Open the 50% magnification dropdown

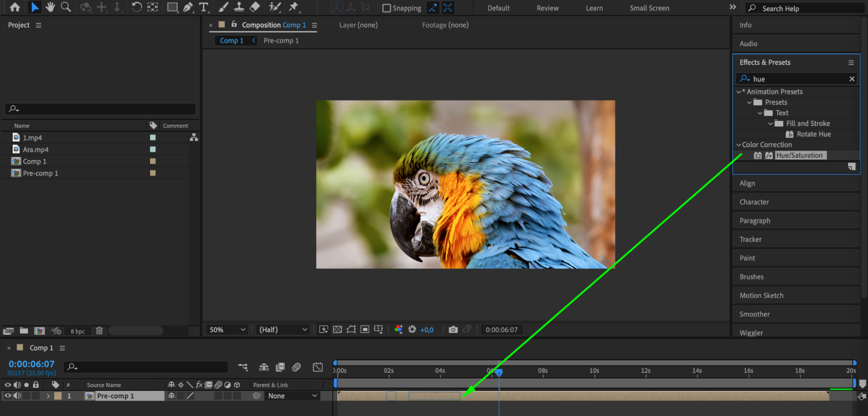227,329
